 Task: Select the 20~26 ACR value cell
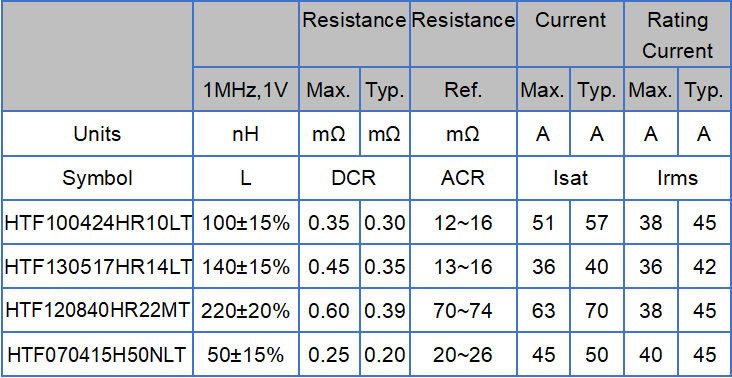pos(463,354)
